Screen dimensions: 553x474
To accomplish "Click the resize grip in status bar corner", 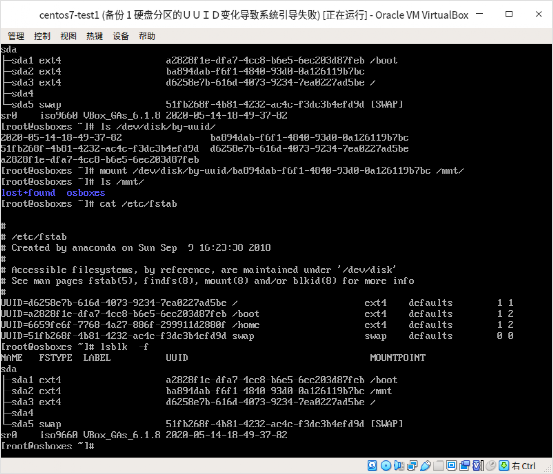I will tap(548, 469).
